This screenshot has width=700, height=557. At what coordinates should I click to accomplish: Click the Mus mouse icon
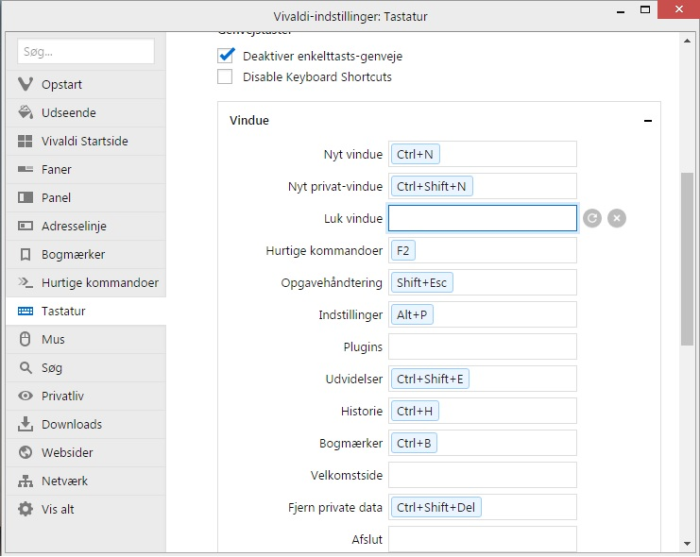click(x=25, y=339)
